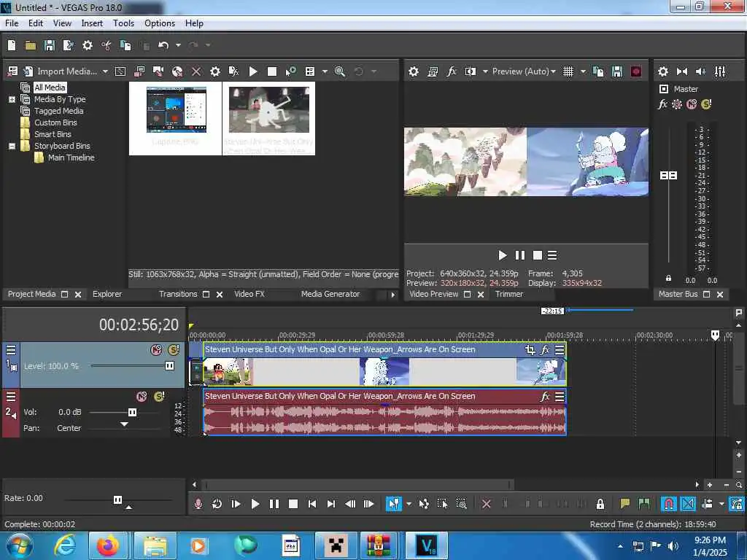Click the Record microphone button in the transport
The image size is (747, 560).
click(198, 504)
